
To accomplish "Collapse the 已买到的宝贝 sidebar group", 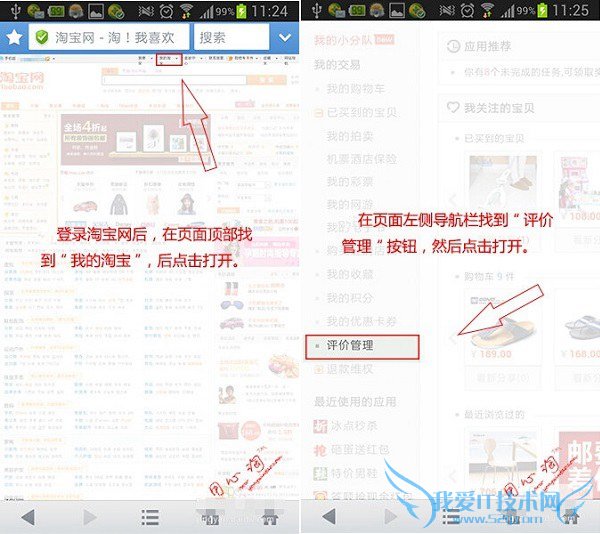I will [x=318, y=112].
